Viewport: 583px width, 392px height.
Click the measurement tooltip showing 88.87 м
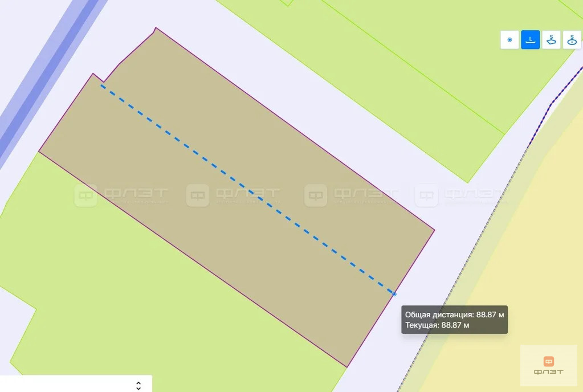click(454, 320)
